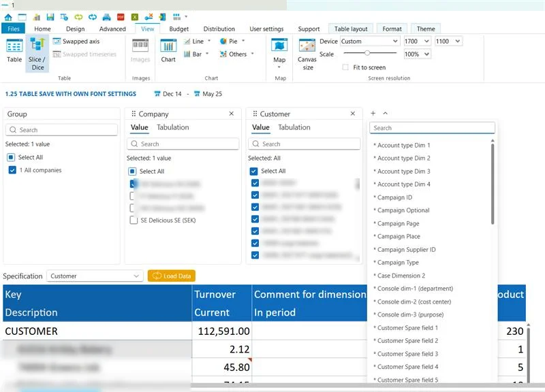Screen dimensions: 545x392
Task: Toggle Select All in the Company panel
Action: pyautogui.click(x=132, y=171)
